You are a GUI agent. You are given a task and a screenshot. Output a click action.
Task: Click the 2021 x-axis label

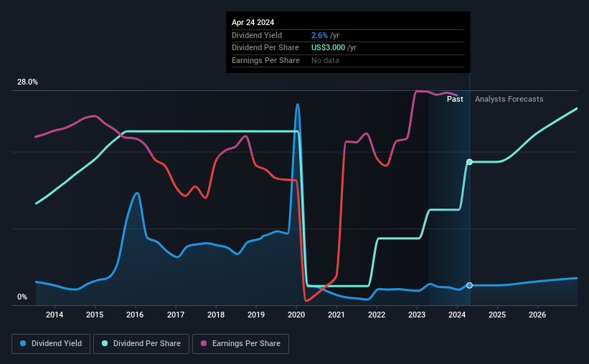(336, 315)
